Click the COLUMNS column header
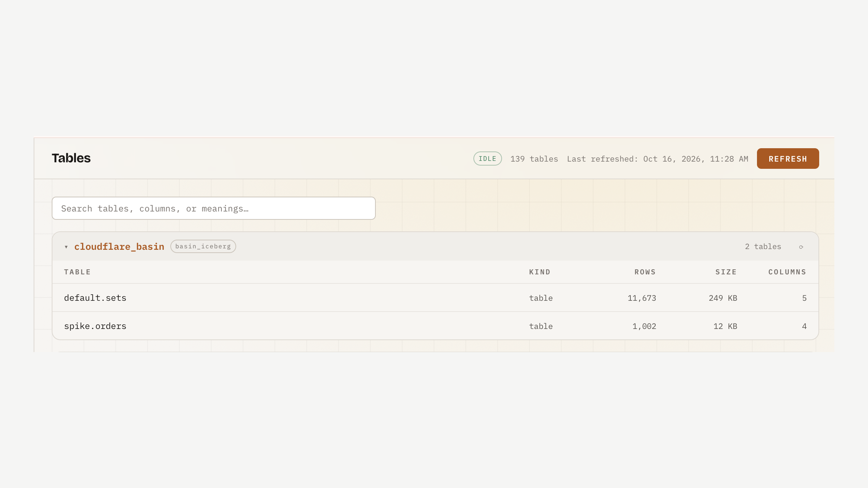 pyautogui.click(x=788, y=272)
